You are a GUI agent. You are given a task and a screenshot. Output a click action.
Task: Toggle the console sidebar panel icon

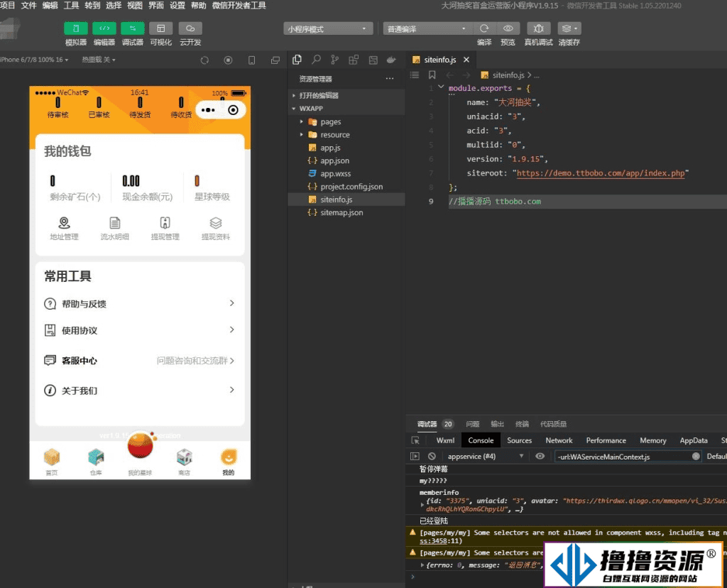(415, 457)
